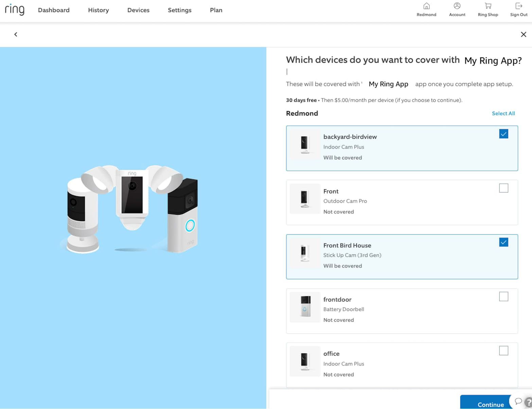Uncheck the backyard-birdview checkbox
The width and height of the screenshot is (532, 409).
click(503, 134)
